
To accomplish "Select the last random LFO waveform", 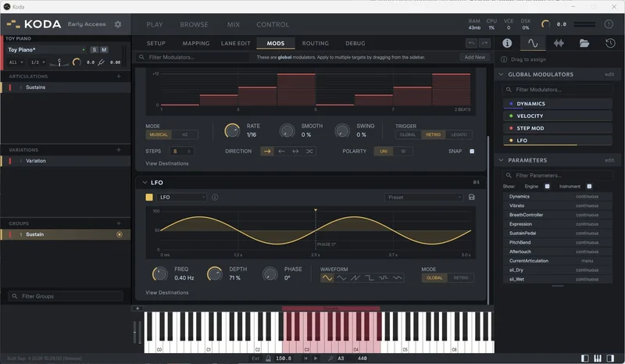I will coord(398,278).
